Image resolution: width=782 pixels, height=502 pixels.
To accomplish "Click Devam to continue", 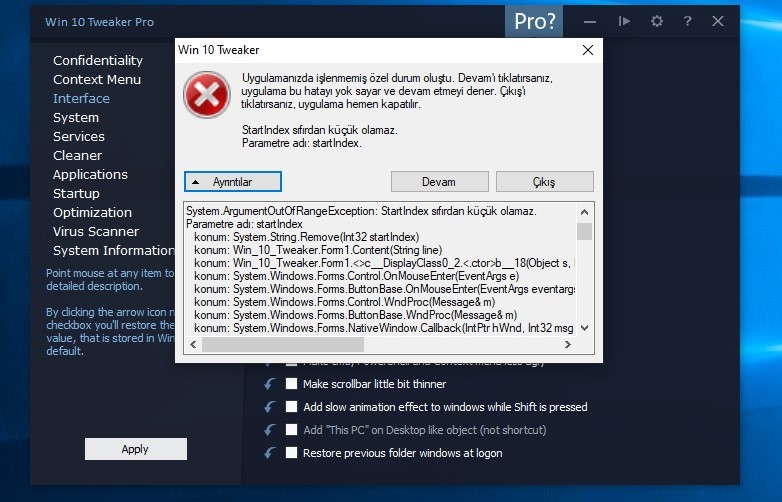I will 439,181.
